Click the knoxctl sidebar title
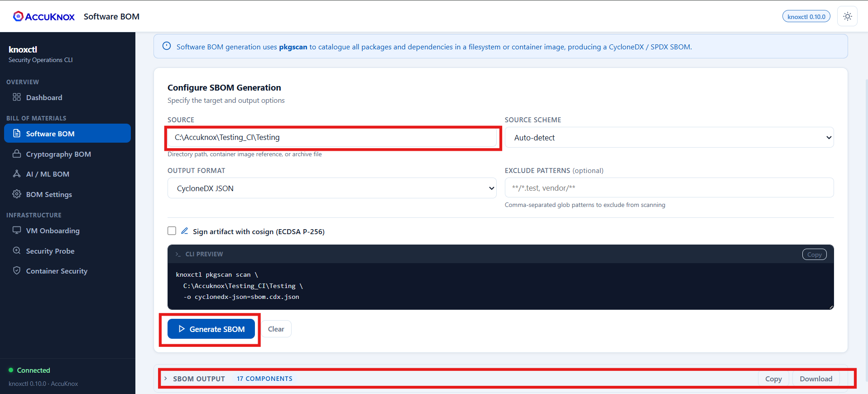Image resolution: width=868 pixels, height=394 pixels. click(23, 49)
